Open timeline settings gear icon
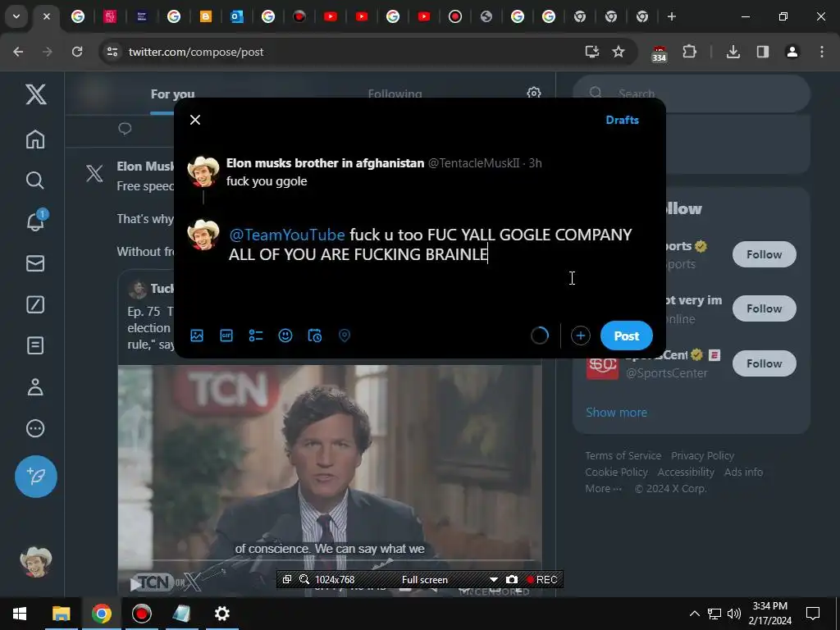This screenshot has width=840, height=630. pyautogui.click(x=533, y=94)
